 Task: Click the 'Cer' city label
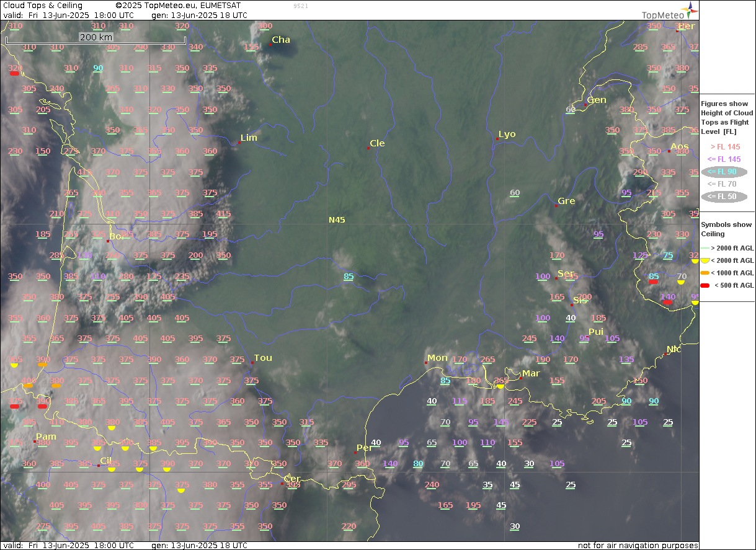[x=291, y=479]
